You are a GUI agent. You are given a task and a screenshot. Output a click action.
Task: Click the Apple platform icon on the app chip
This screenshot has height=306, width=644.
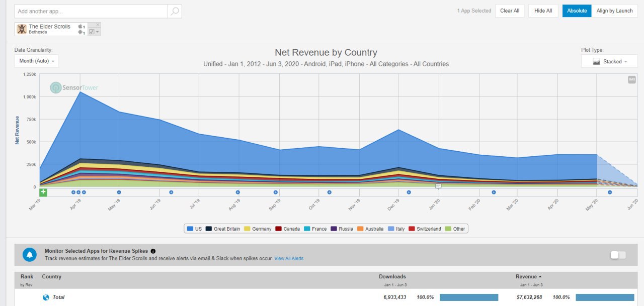coord(80,26)
